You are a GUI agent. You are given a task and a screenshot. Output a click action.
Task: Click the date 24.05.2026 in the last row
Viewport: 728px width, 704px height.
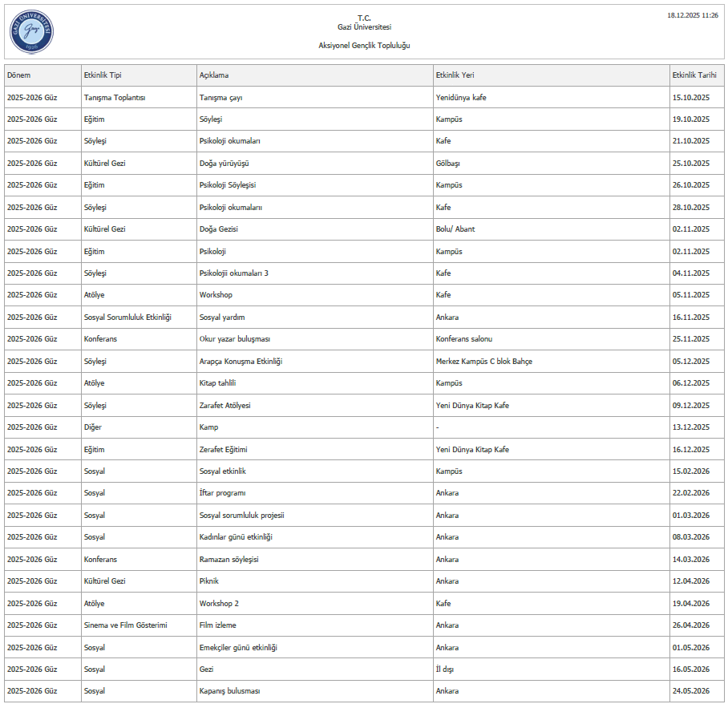tap(691, 691)
